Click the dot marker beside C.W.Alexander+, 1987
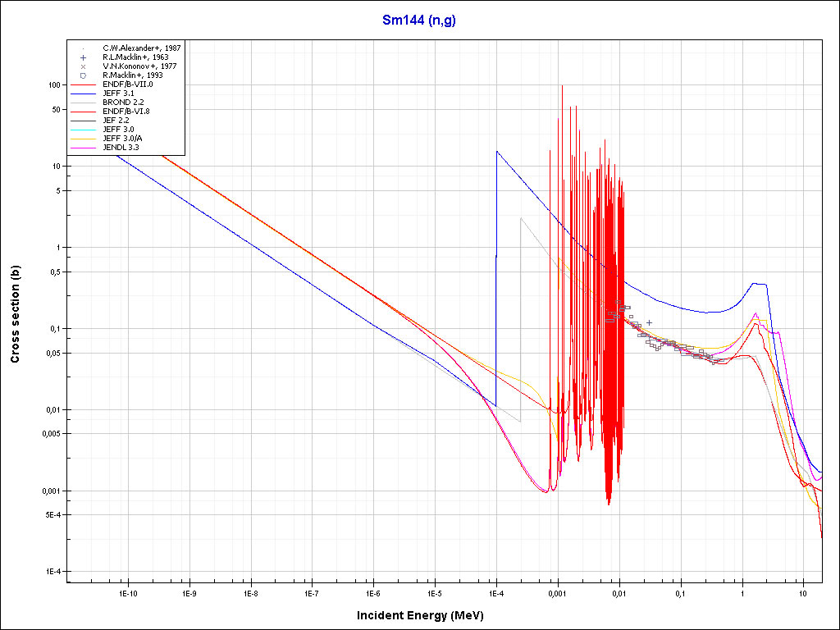Image resolution: width=840 pixels, height=630 pixels. pyautogui.click(x=83, y=48)
